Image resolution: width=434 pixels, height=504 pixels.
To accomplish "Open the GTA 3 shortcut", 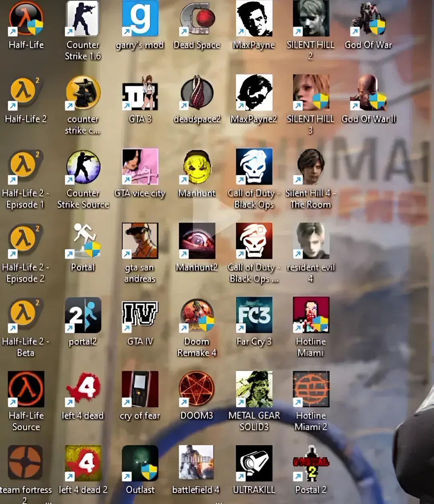I will pyautogui.click(x=140, y=92).
